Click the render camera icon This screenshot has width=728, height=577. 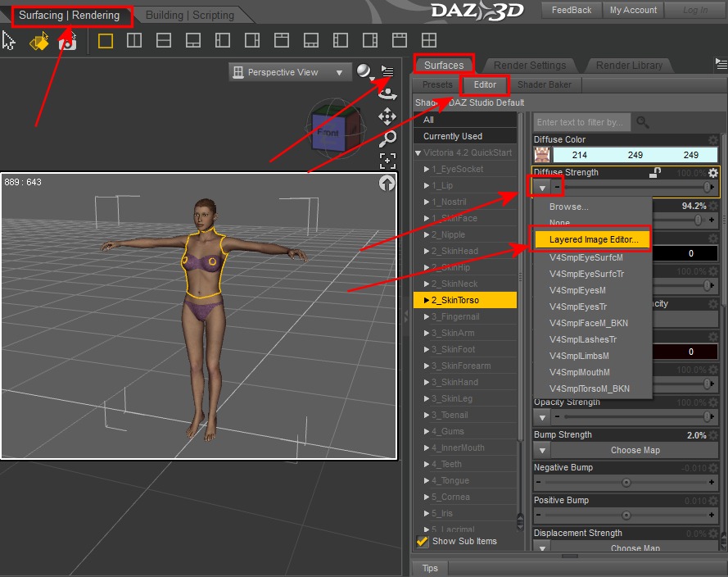click(68, 43)
